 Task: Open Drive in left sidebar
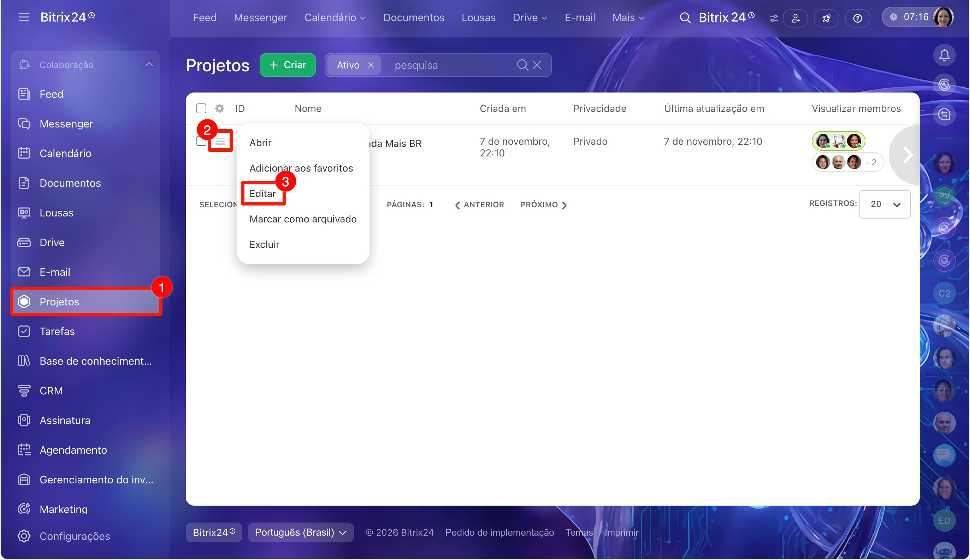pyautogui.click(x=85, y=242)
